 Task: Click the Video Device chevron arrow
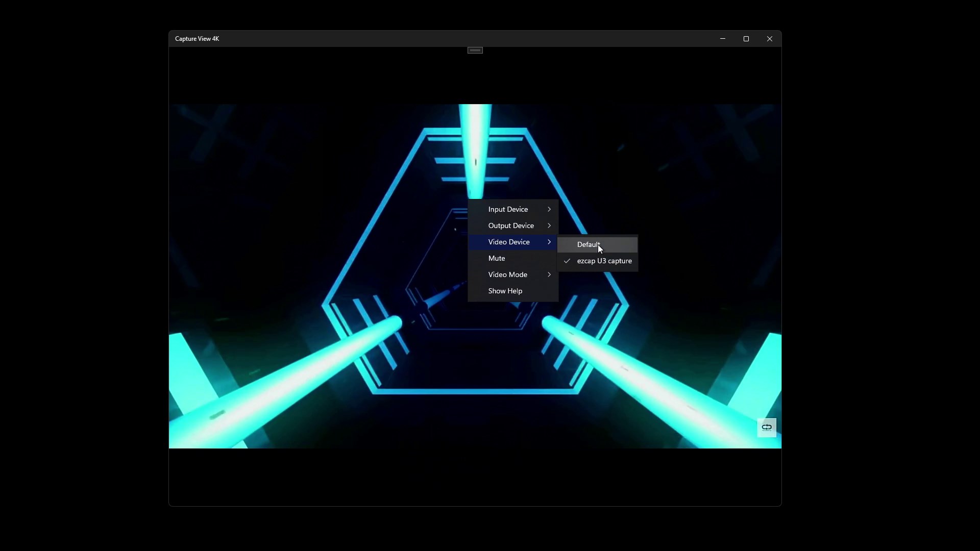[x=549, y=242]
